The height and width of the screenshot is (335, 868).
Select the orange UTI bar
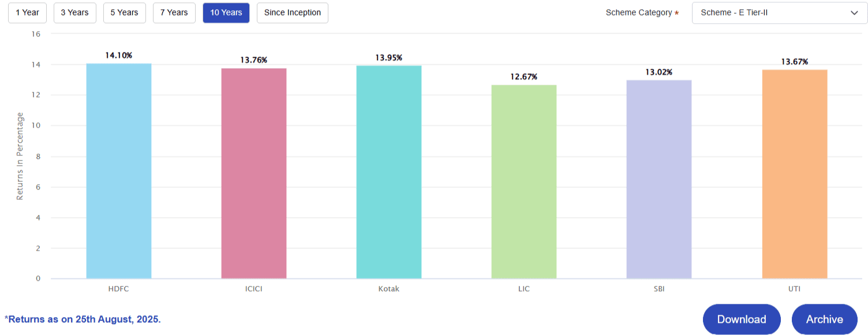795,174
